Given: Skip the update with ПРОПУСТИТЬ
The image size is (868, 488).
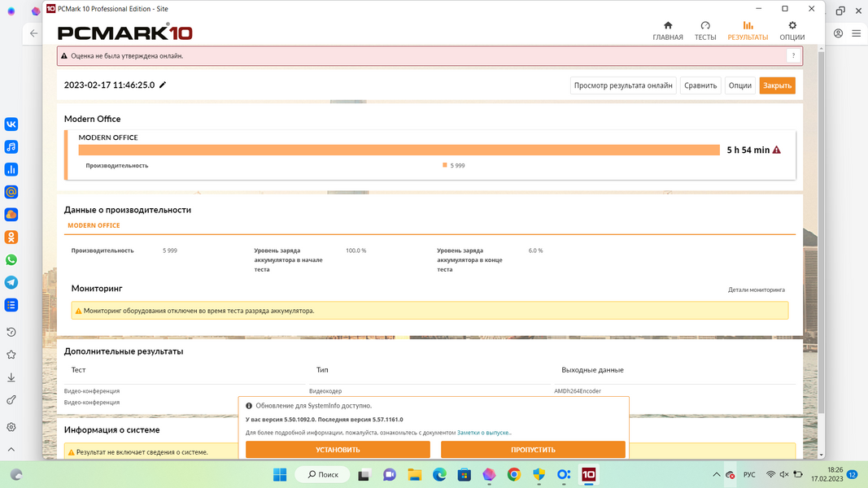Looking at the screenshot, I should (x=533, y=450).
